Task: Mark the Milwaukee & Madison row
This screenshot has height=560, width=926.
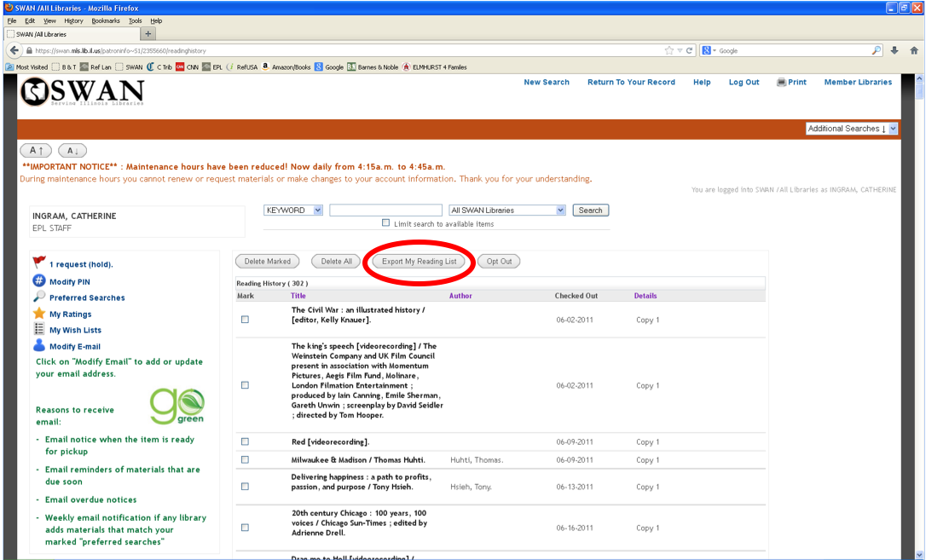Action: pyautogui.click(x=245, y=459)
